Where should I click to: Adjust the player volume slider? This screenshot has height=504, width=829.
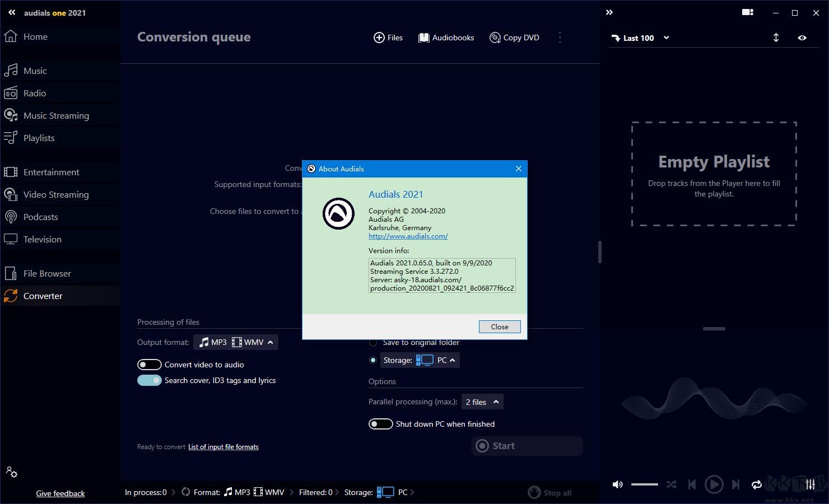point(644,484)
